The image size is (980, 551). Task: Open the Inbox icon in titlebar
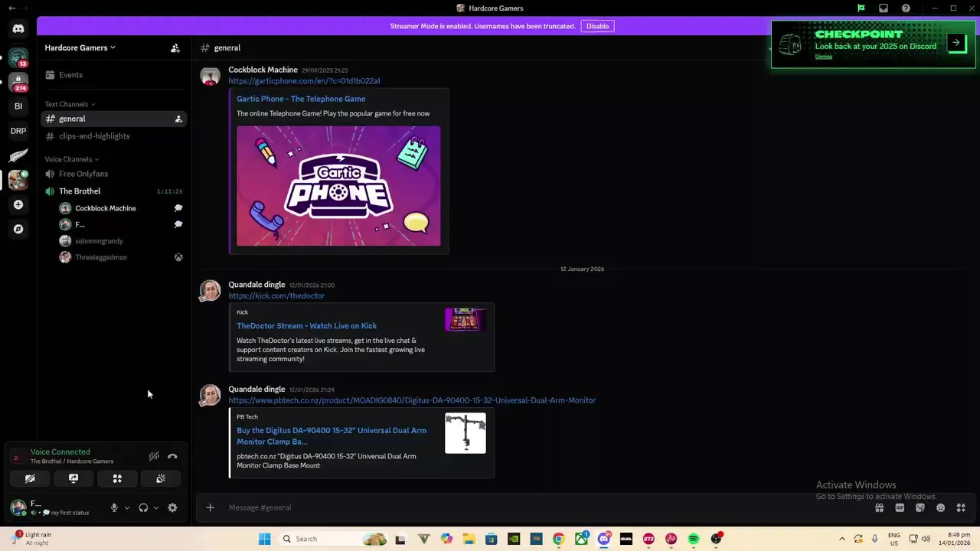[884, 8]
